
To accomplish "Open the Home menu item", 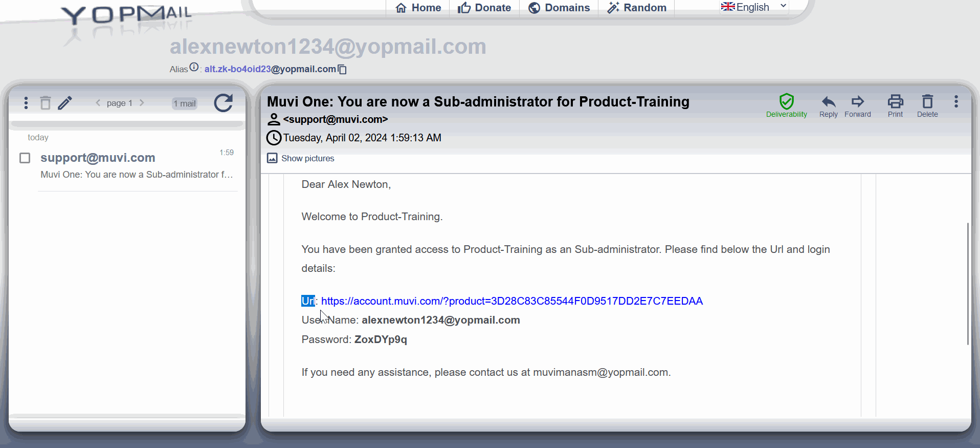I will coord(418,8).
